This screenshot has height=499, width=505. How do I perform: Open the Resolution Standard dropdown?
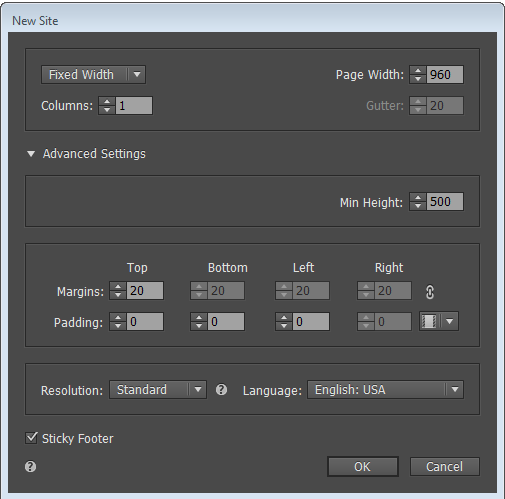tap(158, 389)
